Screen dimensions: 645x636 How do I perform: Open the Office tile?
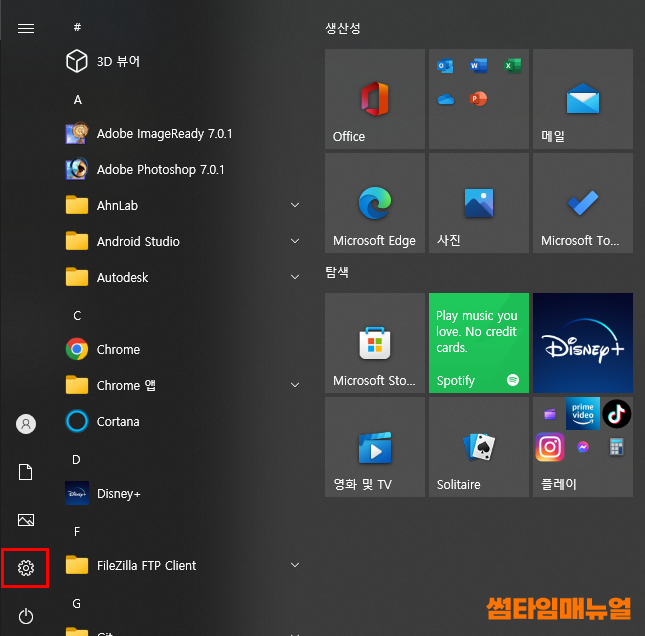375,99
